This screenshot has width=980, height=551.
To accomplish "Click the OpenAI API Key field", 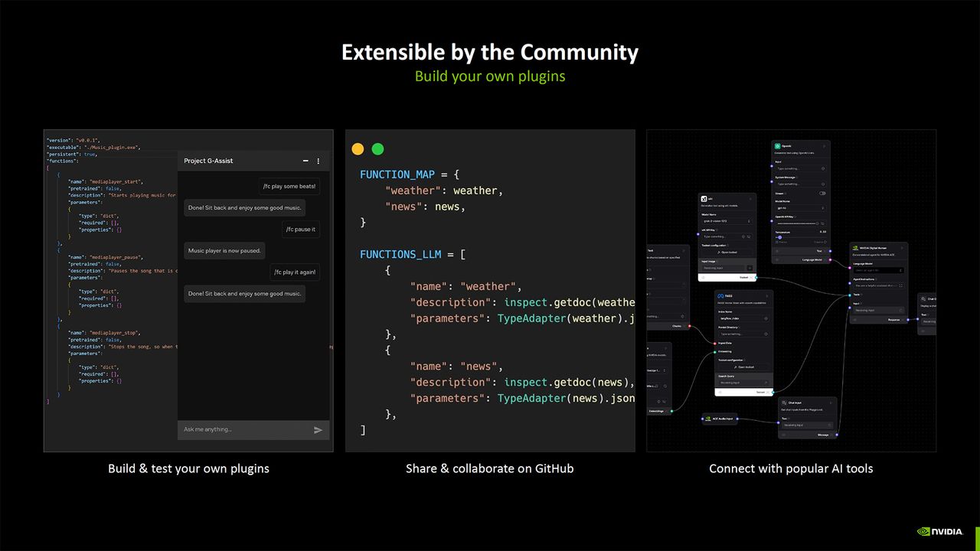I will 801,223.
